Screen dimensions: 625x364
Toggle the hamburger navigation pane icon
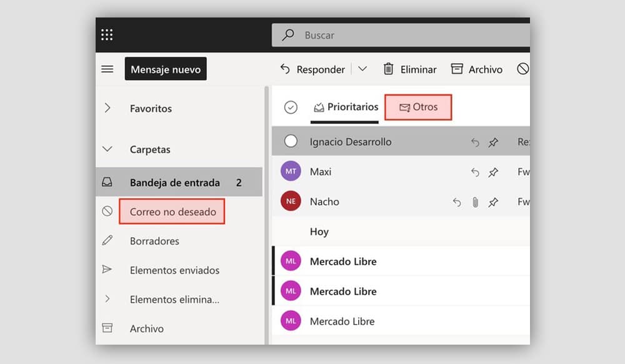(107, 69)
